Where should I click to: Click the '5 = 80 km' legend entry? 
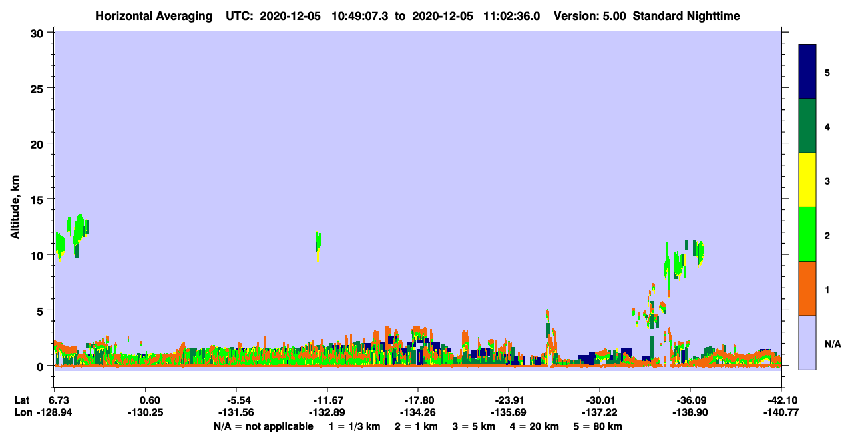point(598,426)
